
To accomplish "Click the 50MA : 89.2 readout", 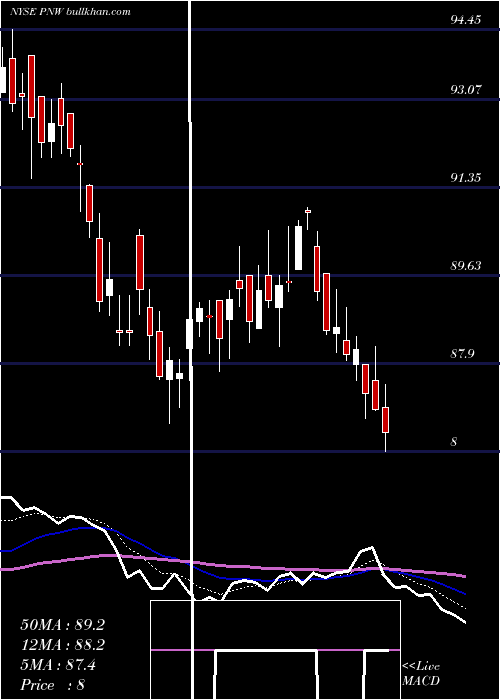I will pos(62,625).
